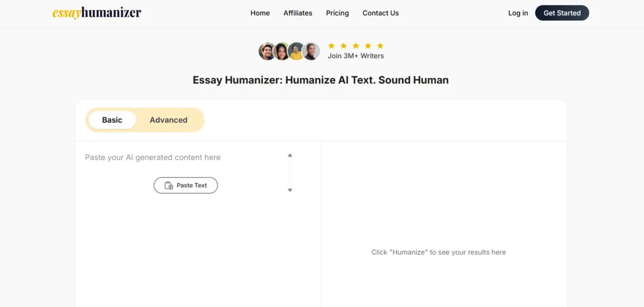The image size is (644, 307).
Task: Open the Home nav link
Action: tap(260, 13)
